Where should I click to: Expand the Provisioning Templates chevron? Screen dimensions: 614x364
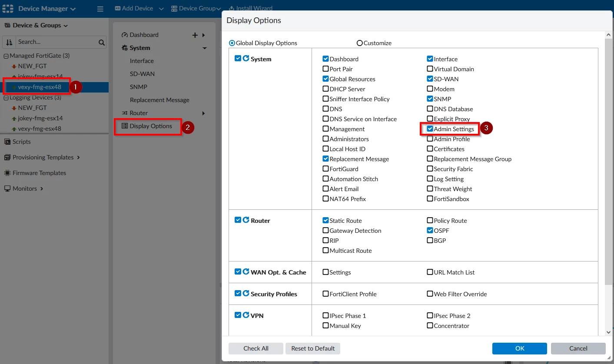pos(79,157)
